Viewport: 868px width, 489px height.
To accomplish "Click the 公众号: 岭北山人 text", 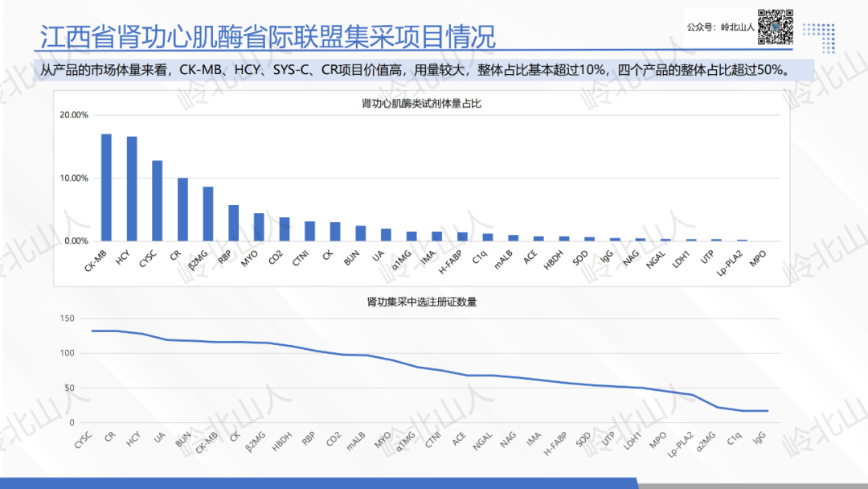I will 721,27.
